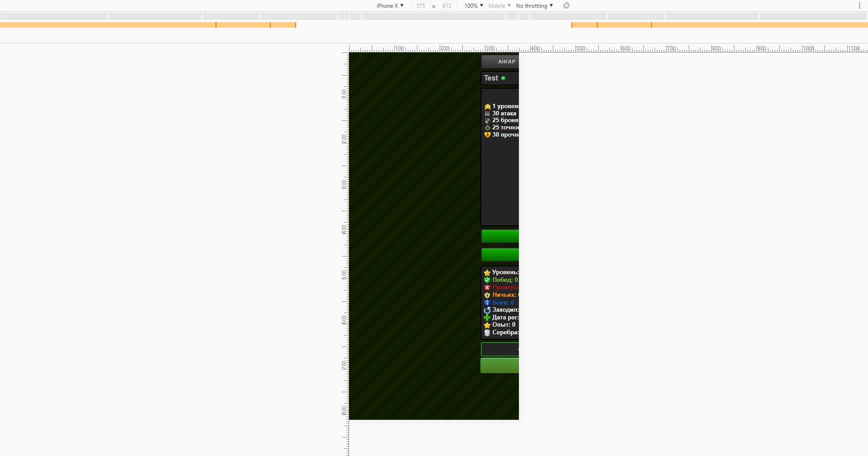The image size is (868, 456).
Task: Open the DevTools three-dot options menu
Action: [859, 5]
